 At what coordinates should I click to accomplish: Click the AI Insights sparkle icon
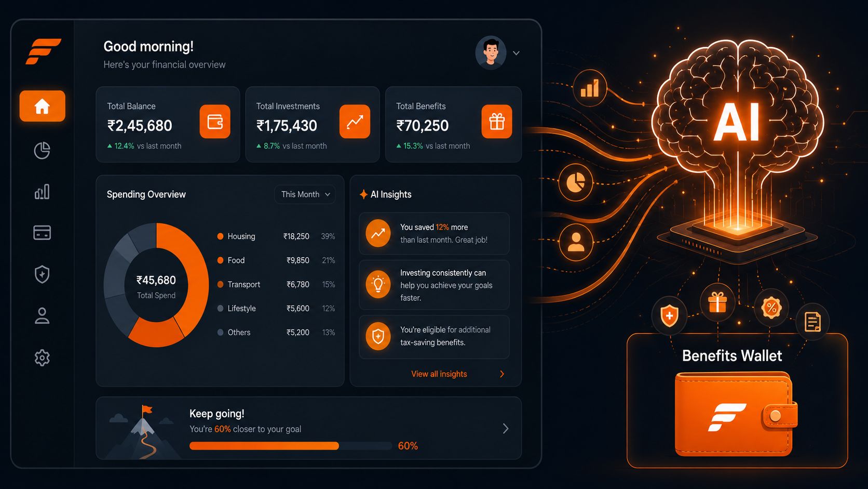coord(363,194)
